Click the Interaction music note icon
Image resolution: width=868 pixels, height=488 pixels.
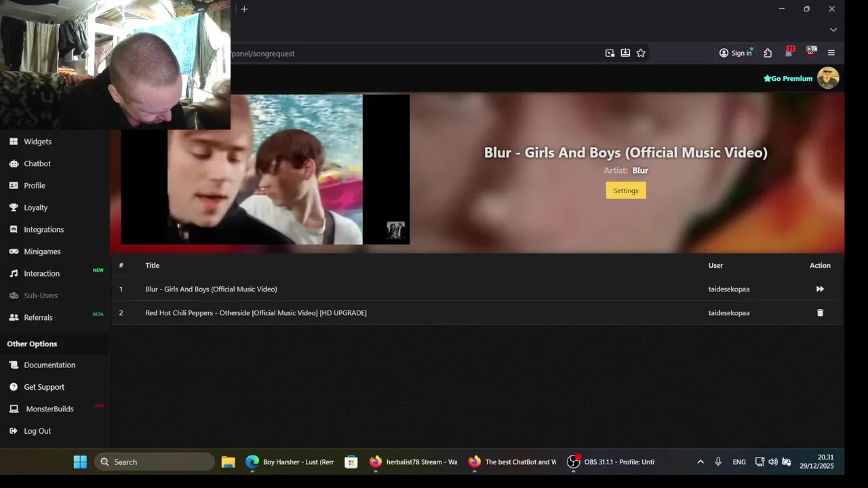14,274
